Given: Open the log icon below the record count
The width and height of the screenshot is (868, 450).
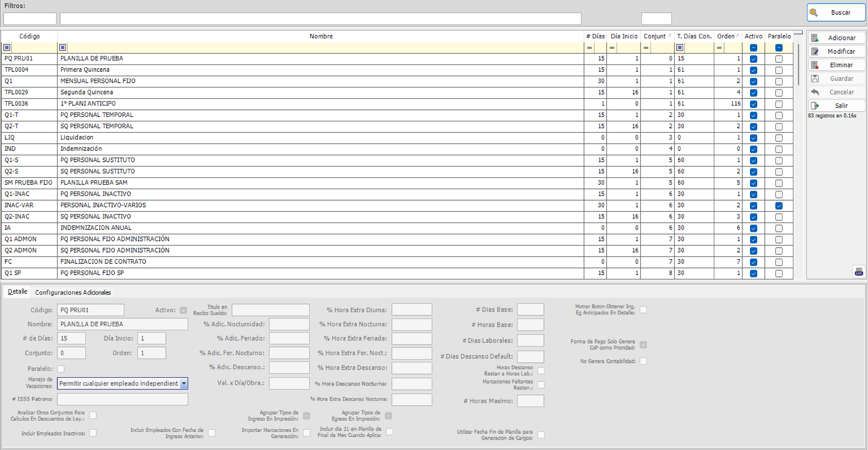Looking at the screenshot, I should click(859, 272).
